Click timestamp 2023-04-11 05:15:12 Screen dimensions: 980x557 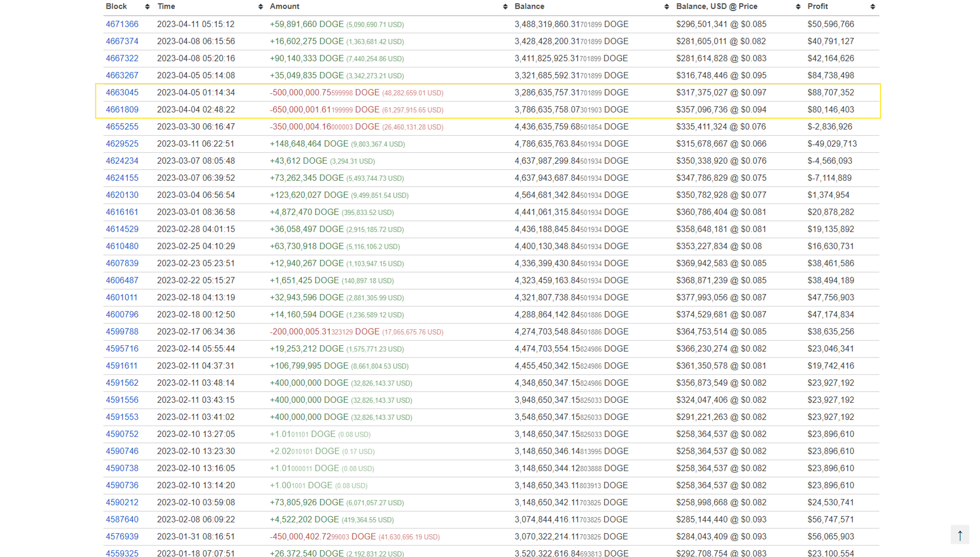pyautogui.click(x=196, y=24)
